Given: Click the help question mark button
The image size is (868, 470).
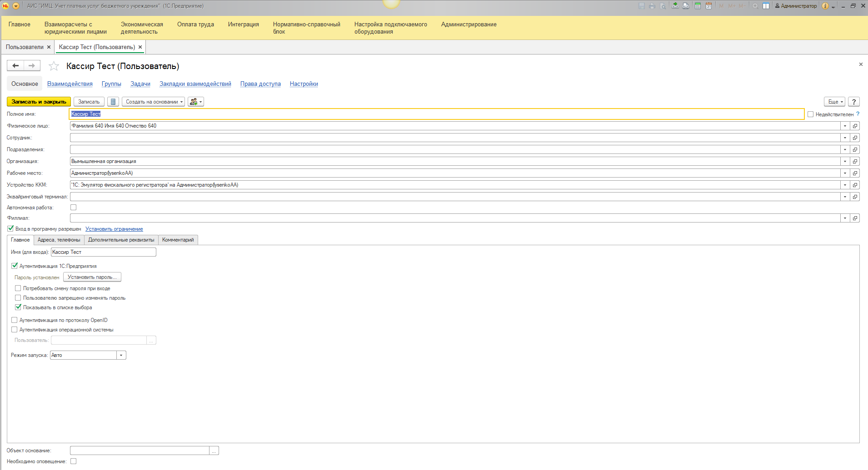Looking at the screenshot, I should (854, 102).
